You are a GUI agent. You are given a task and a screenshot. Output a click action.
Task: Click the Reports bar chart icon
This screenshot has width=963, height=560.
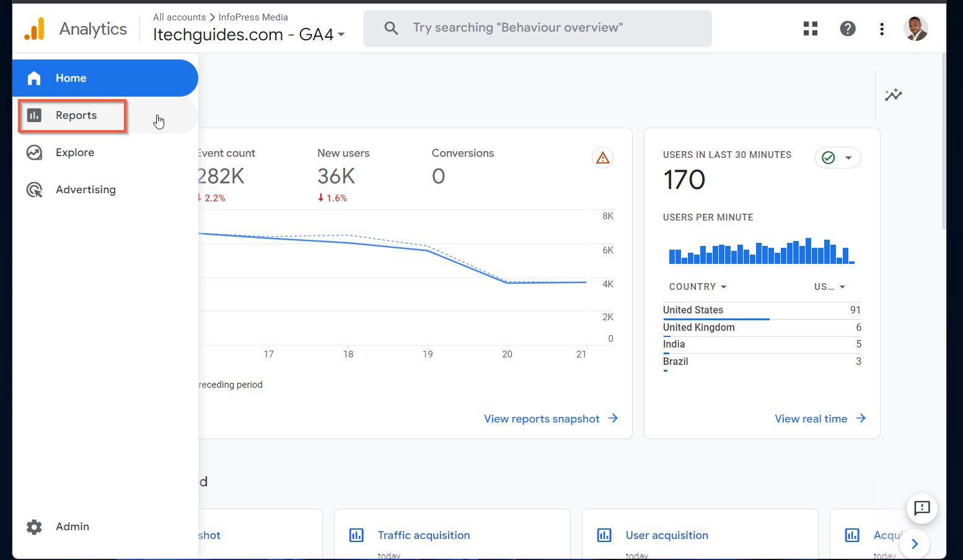pyautogui.click(x=34, y=115)
